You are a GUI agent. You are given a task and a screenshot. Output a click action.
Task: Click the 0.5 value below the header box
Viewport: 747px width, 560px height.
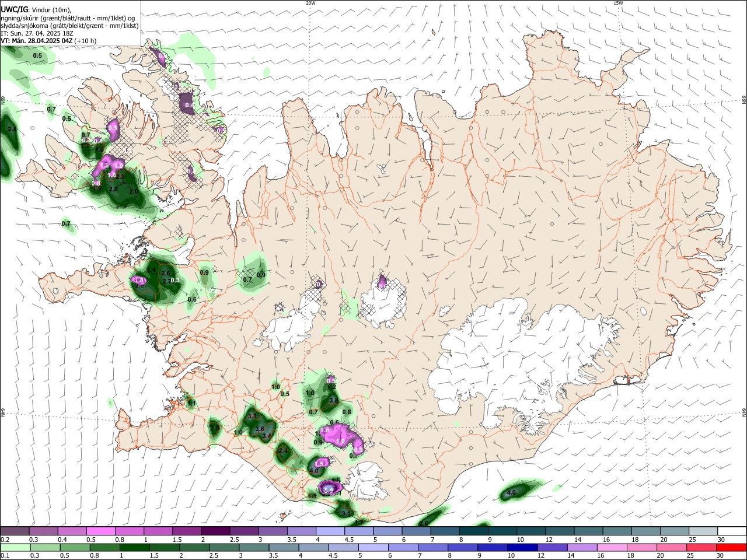(x=38, y=55)
